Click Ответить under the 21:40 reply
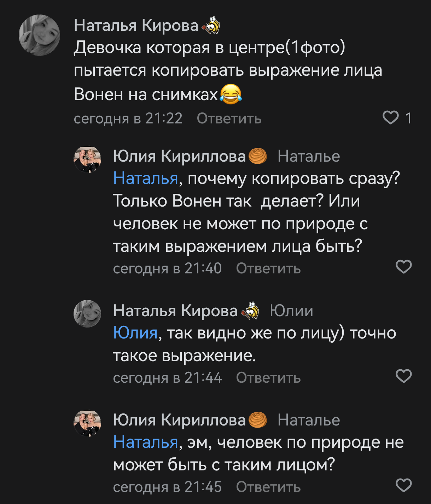Image resolution: width=431 pixels, height=504 pixels. (268, 268)
